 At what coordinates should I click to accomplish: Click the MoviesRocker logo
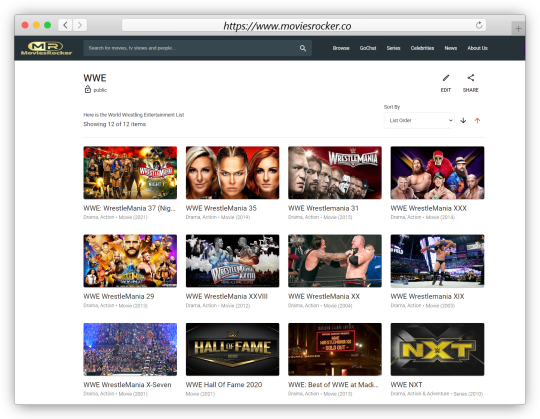46,48
